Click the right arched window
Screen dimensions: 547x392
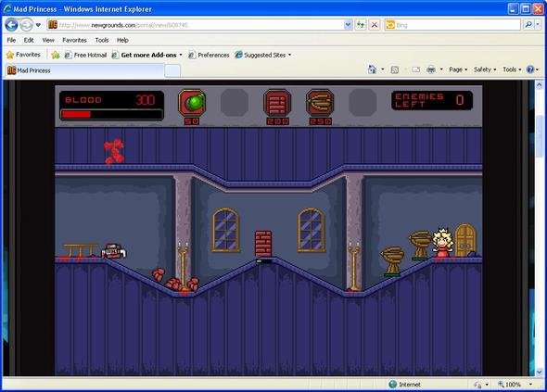coord(311,230)
